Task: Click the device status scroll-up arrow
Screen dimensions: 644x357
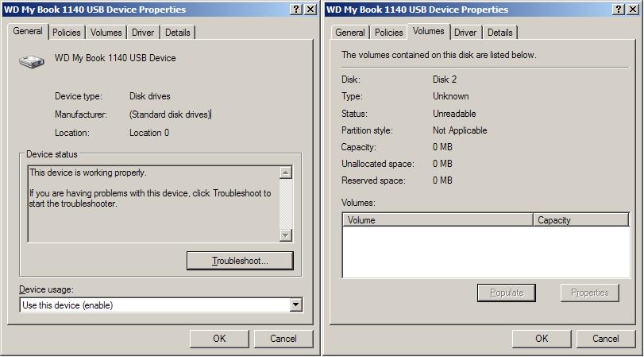Action: pyautogui.click(x=285, y=173)
